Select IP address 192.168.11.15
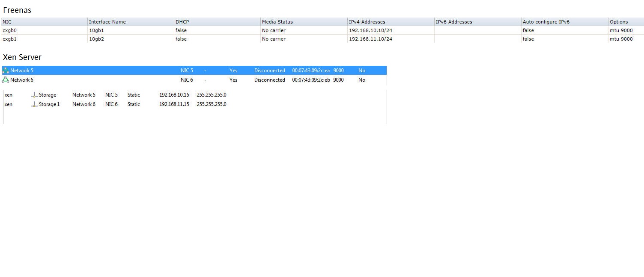Viewport: 644px width, 277px height. pos(174,104)
